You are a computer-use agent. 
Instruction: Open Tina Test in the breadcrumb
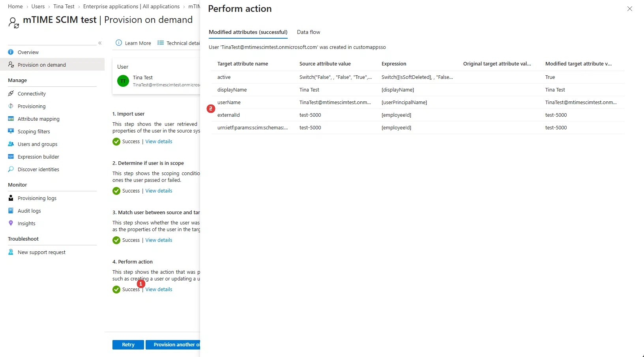(64, 7)
